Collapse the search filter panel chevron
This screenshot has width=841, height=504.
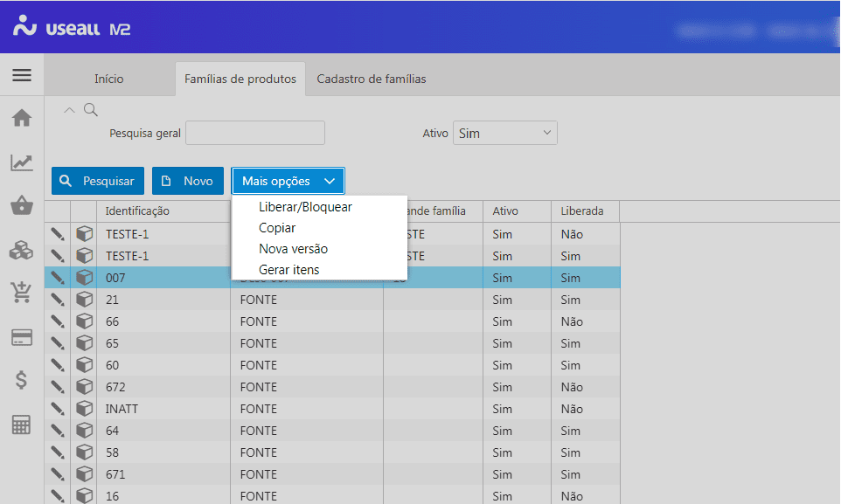pos(71,110)
